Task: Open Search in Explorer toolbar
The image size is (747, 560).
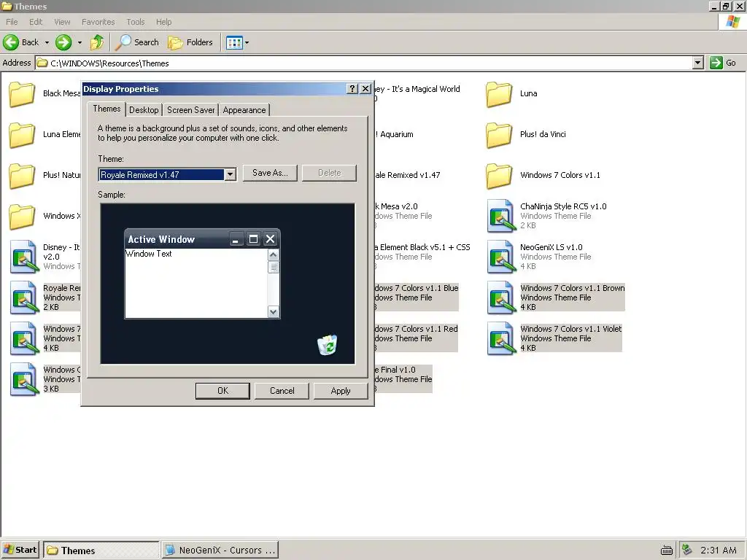Action: pos(138,42)
